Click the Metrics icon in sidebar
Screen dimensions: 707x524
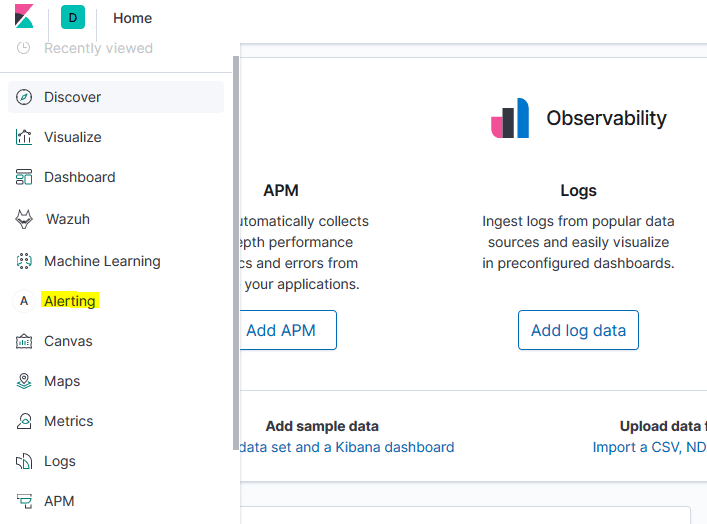(24, 421)
